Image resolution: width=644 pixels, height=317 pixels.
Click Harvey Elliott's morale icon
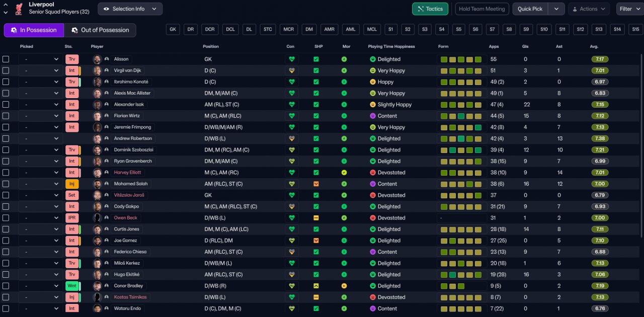click(344, 173)
